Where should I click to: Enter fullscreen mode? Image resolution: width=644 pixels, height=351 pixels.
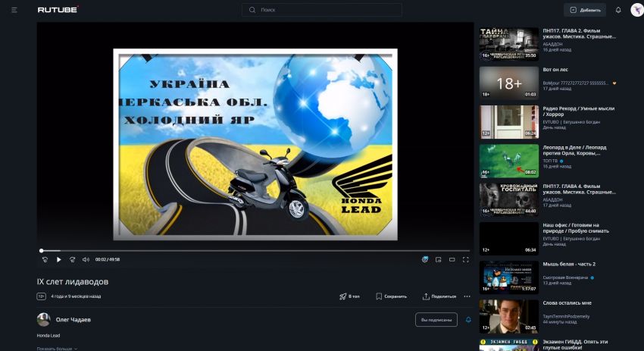coord(465,259)
